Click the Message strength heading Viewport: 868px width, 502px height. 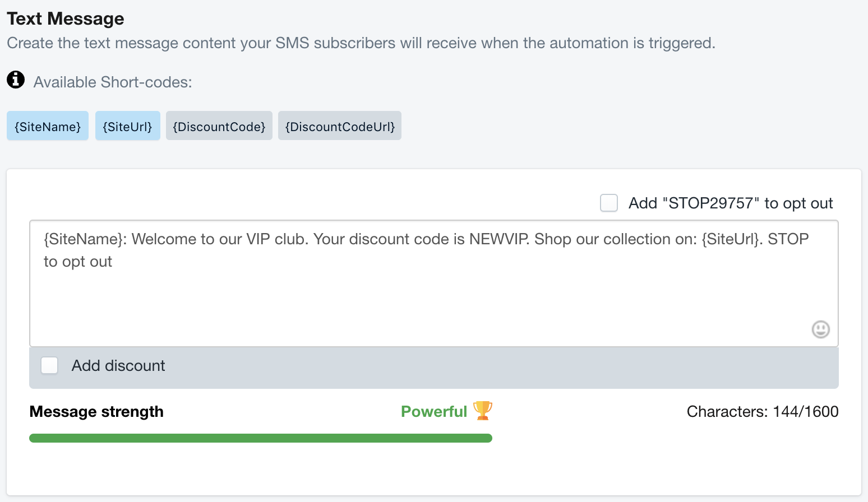(x=96, y=412)
